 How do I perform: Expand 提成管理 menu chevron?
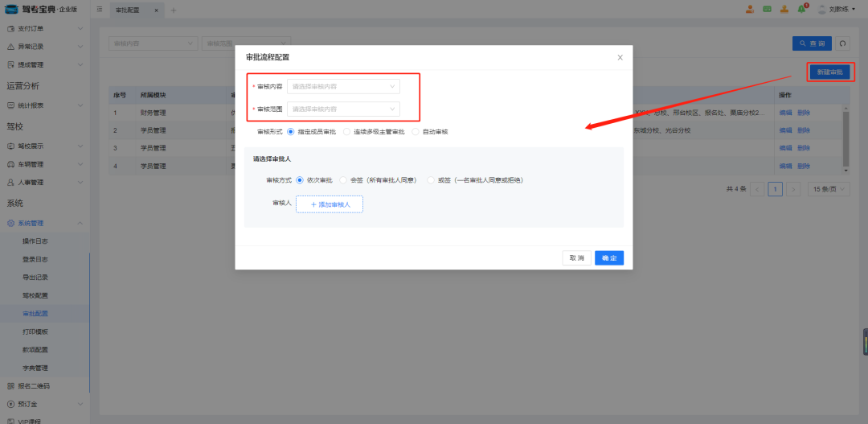coord(80,65)
